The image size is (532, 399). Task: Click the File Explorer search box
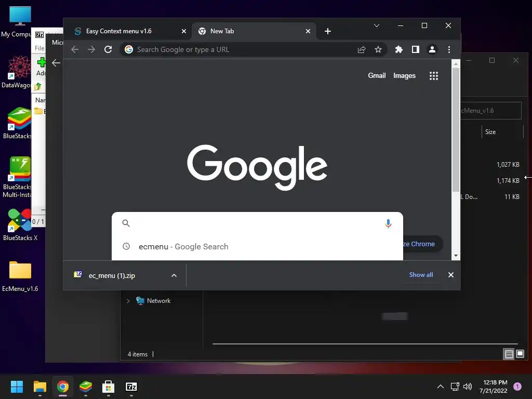tap(491, 111)
